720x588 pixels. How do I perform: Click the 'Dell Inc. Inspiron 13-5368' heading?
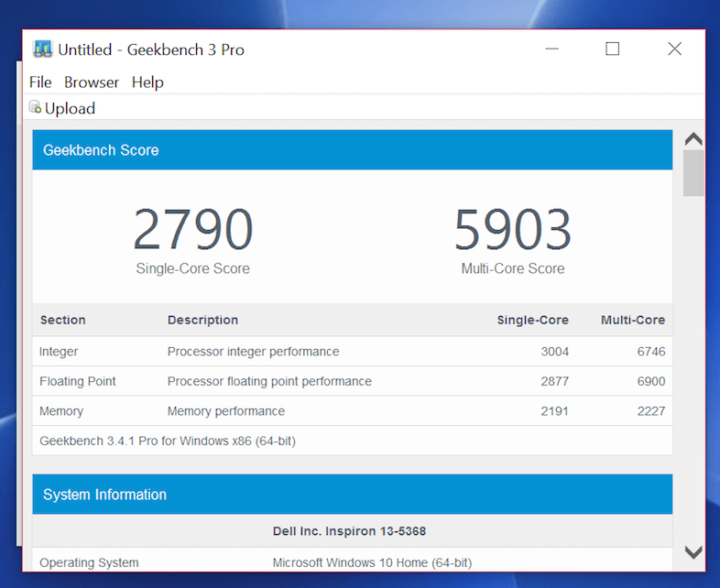tap(349, 531)
